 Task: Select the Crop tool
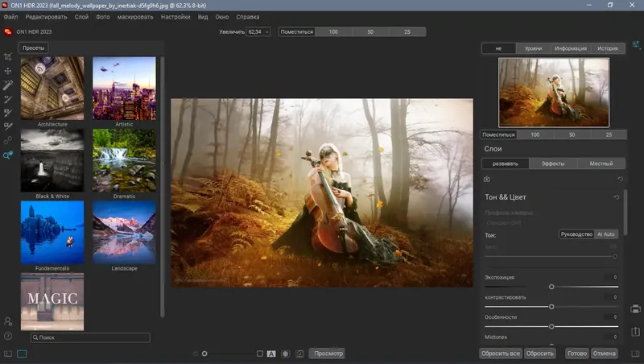[x=8, y=57]
